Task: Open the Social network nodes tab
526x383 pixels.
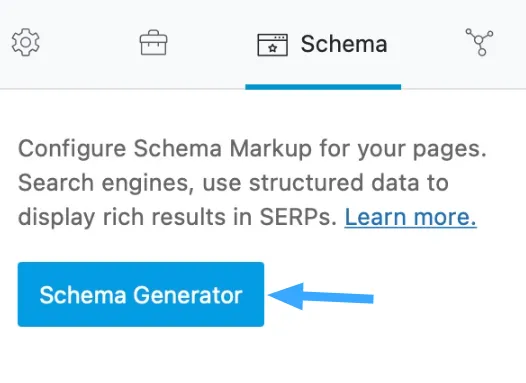Action: (x=479, y=42)
